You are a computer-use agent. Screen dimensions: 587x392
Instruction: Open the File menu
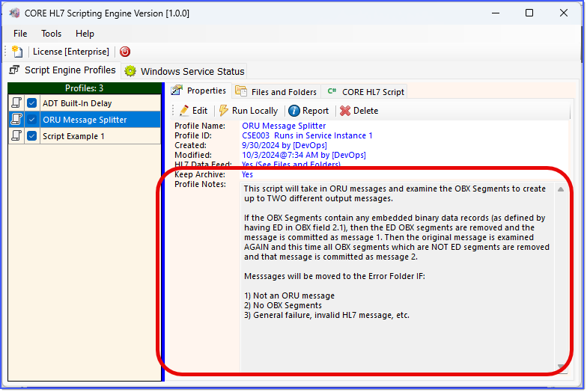[20, 34]
